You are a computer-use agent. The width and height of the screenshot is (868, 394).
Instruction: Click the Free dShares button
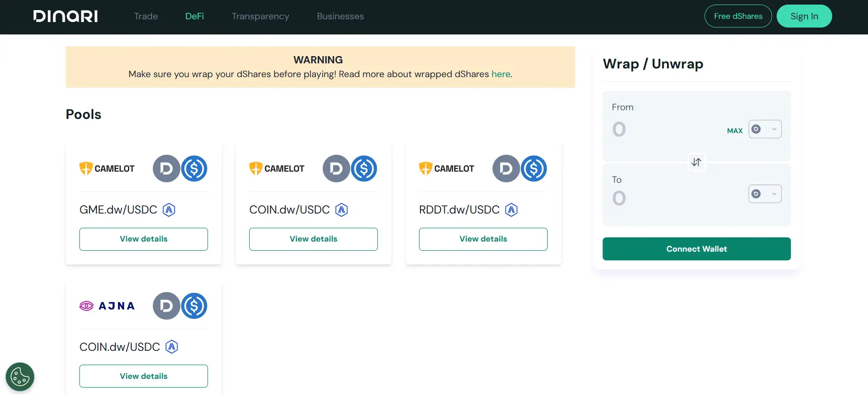click(738, 17)
